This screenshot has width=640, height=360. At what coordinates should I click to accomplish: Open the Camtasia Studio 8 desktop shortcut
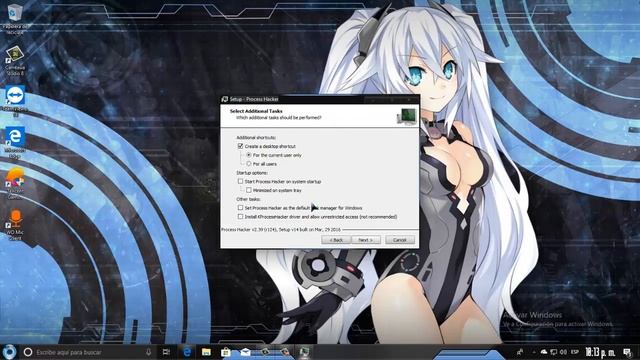tap(15, 60)
